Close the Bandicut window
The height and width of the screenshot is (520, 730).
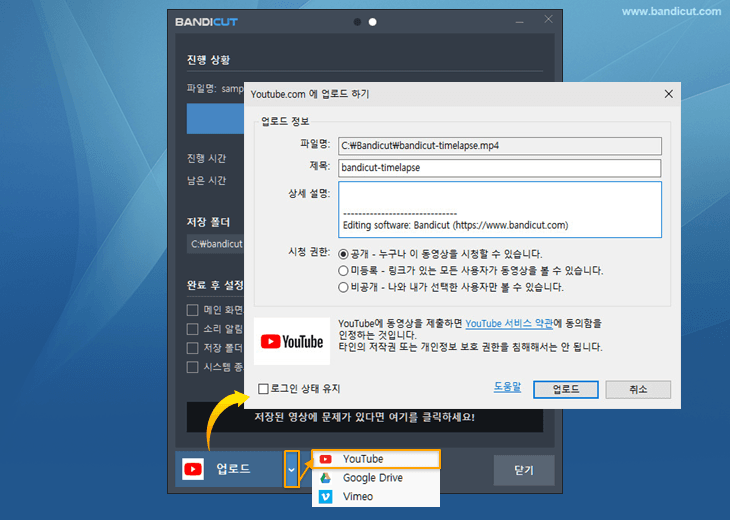[548, 19]
